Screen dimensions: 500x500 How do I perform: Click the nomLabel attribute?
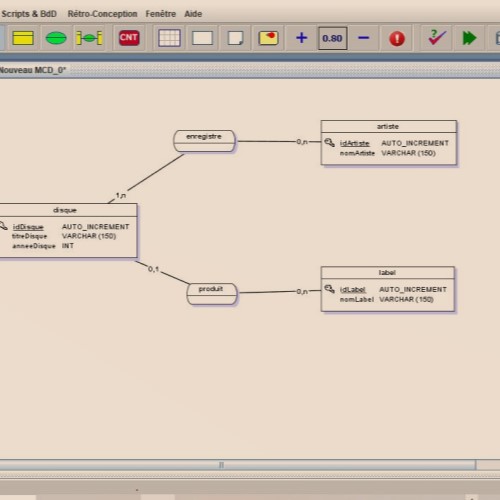[x=357, y=299]
